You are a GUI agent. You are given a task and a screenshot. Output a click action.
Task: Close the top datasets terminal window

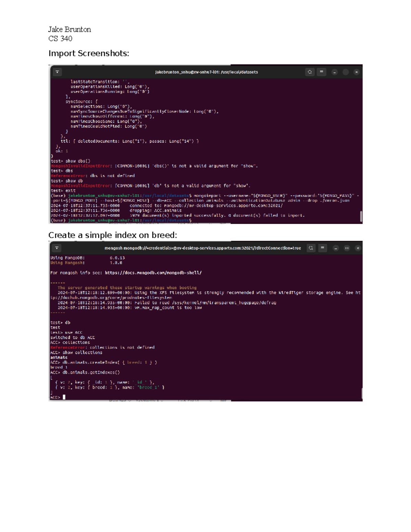(357, 72)
